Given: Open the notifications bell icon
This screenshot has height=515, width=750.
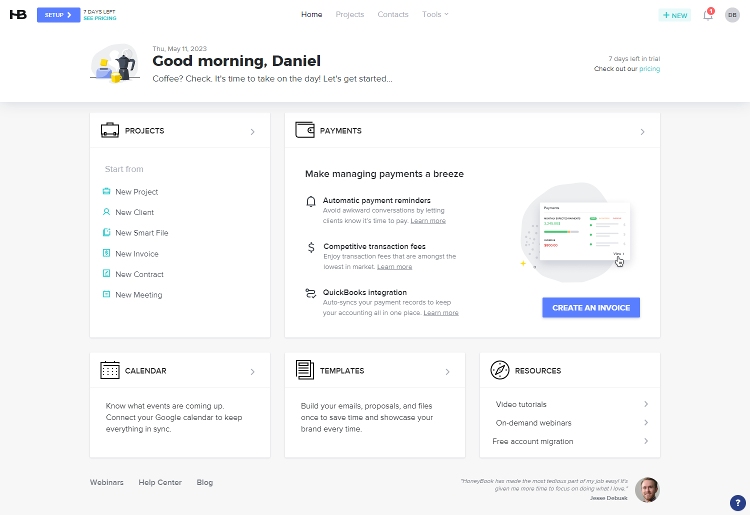Looking at the screenshot, I should click(x=708, y=15).
